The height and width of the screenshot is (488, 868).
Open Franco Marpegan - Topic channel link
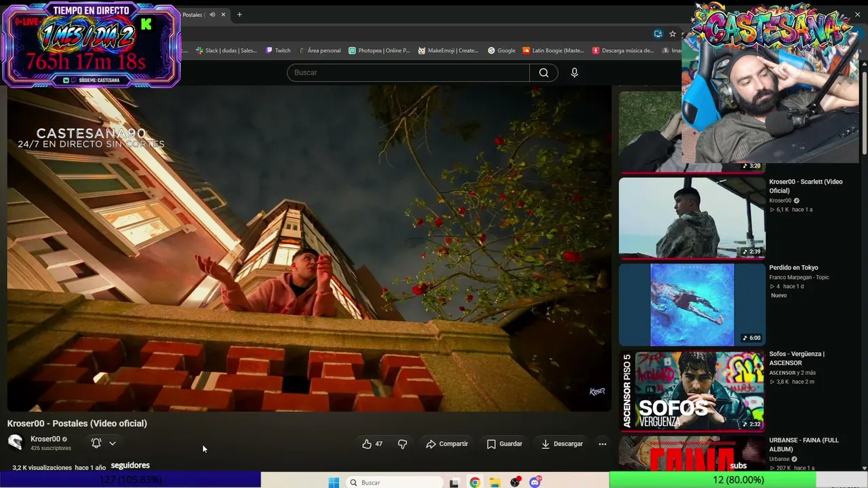click(x=799, y=277)
